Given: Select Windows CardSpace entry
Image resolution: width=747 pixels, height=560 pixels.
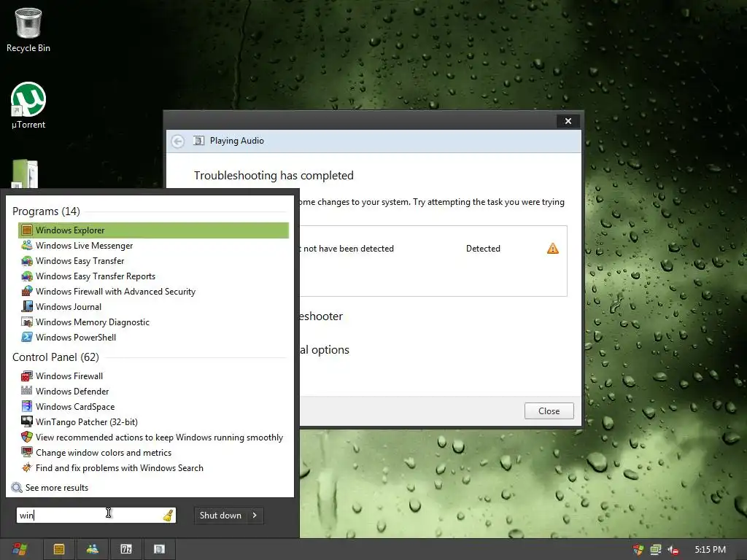Looking at the screenshot, I should pyautogui.click(x=153, y=407).
